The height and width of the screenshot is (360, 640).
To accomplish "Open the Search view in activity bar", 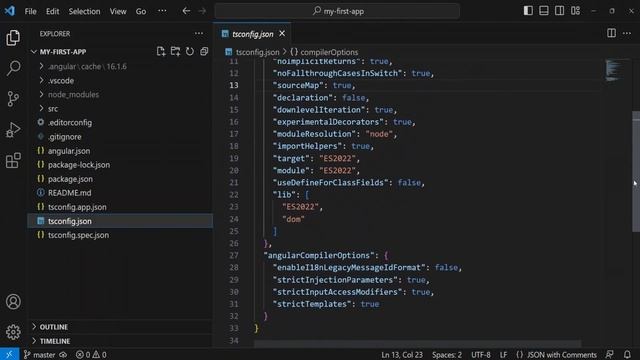I will [13, 68].
